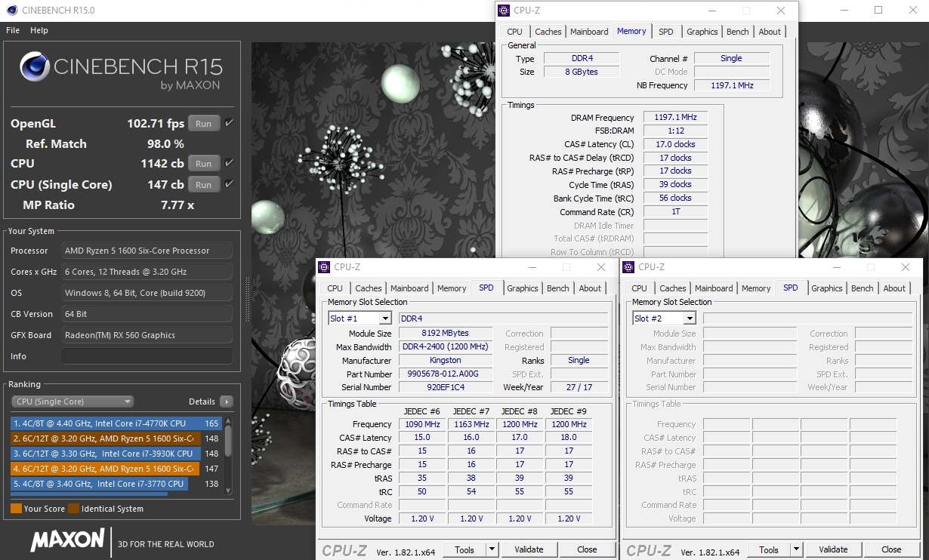The width and height of the screenshot is (929, 560).
Task: Click CPU-Z Slot #2 window title icon
Action: tap(628, 267)
